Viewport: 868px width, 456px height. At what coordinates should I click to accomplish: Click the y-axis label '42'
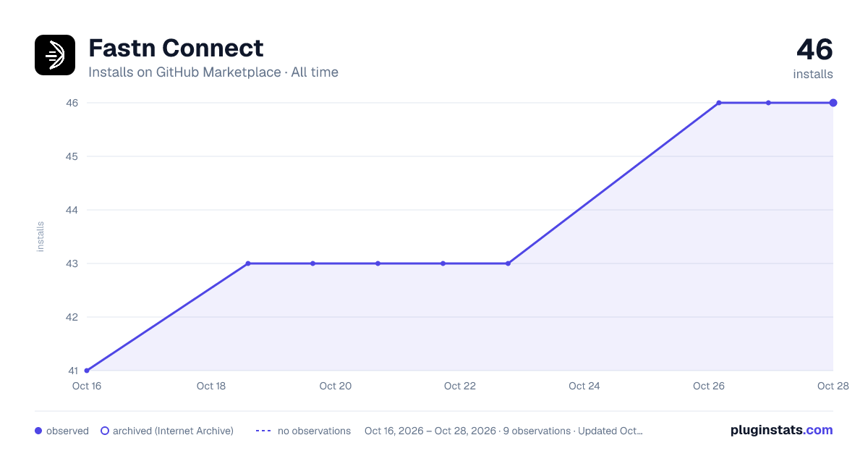(73, 317)
